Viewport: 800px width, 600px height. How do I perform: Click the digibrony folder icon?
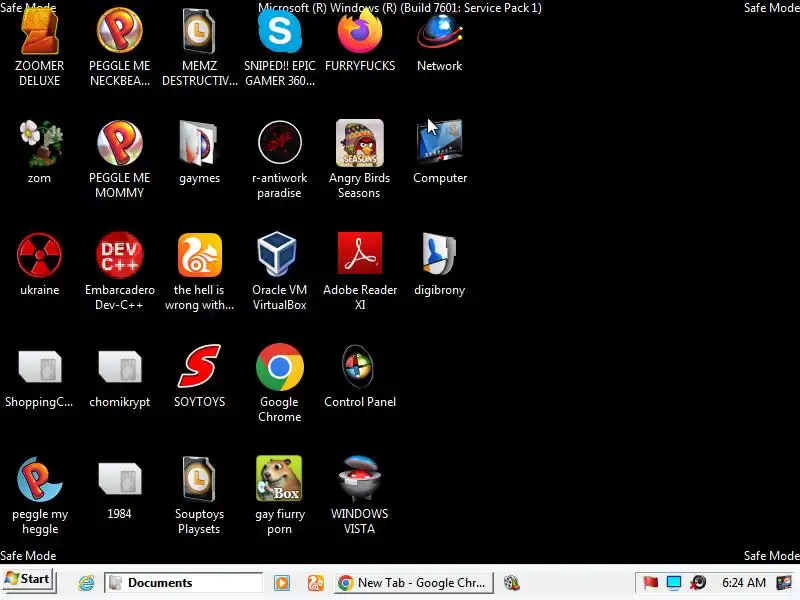tap(439, 254)
